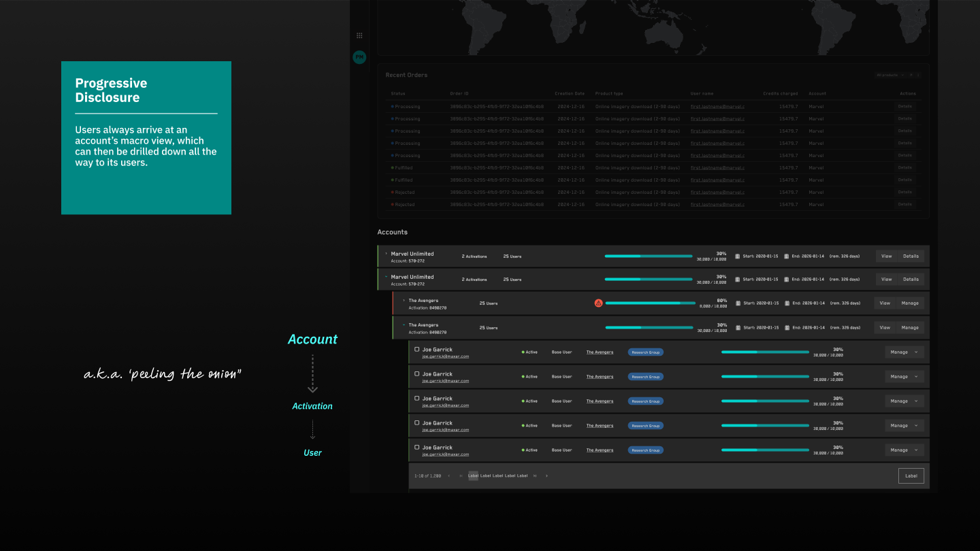The width and height of the screenshot is (980, 551).
Task: Click the red warning icon on the 80% Avengers row
Action: click(x=598, y=303)
